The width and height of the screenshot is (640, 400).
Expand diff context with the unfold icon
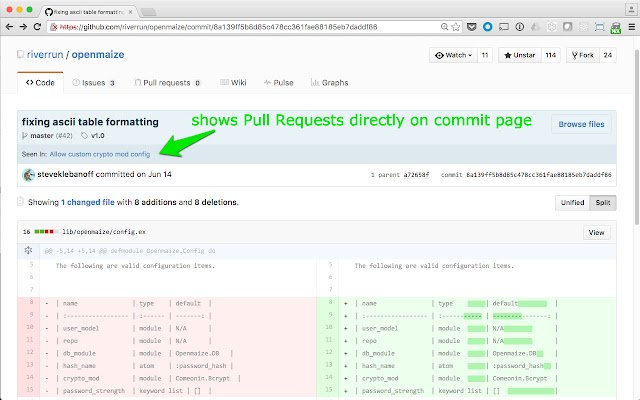pos(28,250)
